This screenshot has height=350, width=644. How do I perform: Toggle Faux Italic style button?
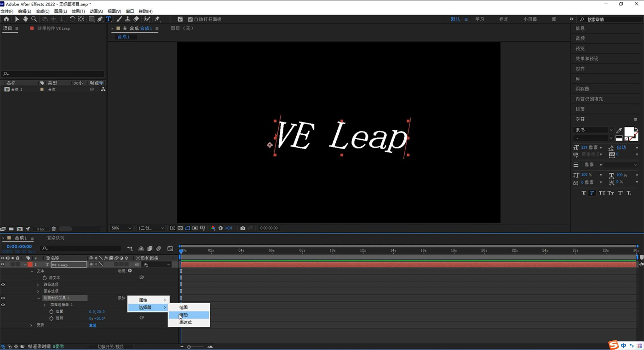point(592,193)
